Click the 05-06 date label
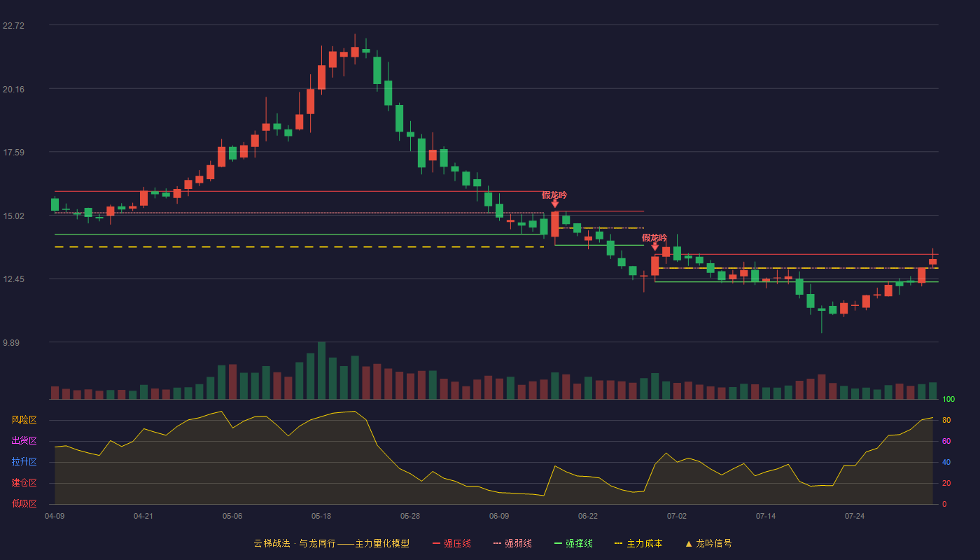980x560 pixels. pyautogui.click(x=232, y=516)
